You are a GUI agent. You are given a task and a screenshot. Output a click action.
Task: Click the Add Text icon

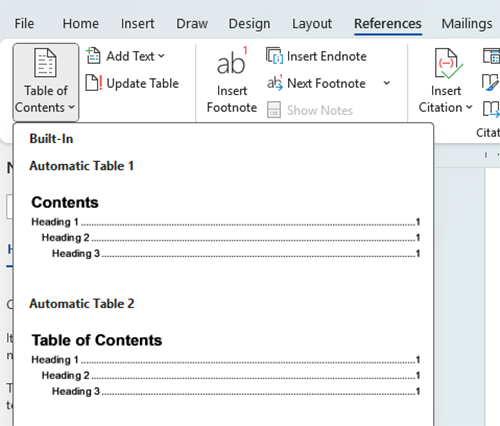[x=93, y=56]
